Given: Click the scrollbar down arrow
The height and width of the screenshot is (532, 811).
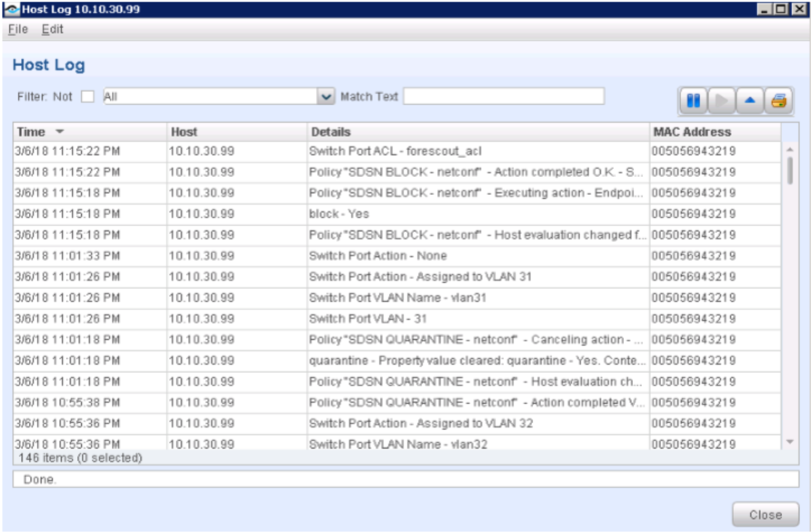Looking at the screenshot, I should point(790,442).
